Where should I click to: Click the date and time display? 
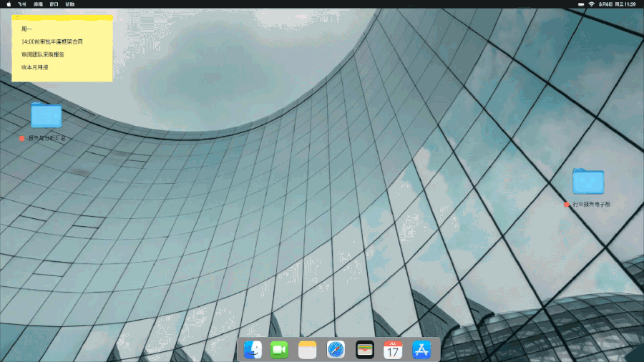click(618, 4)
